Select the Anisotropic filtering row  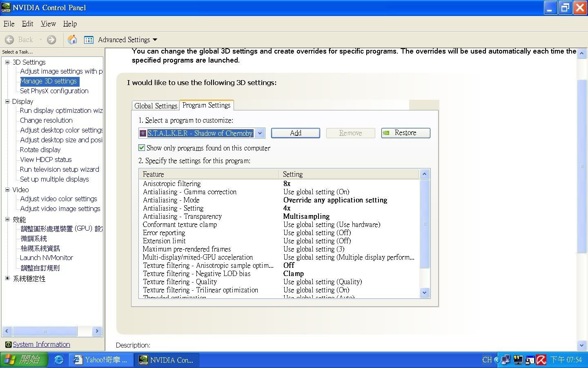click(279, 184)
